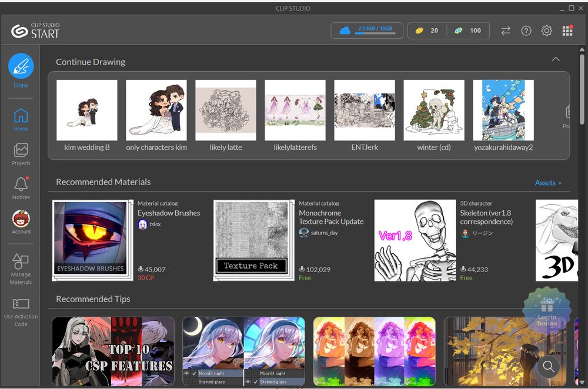Image resolution: width=588 pixels, height=389 pixels.
Task: Open ENTJerk drawing
Action: (365, 115)
